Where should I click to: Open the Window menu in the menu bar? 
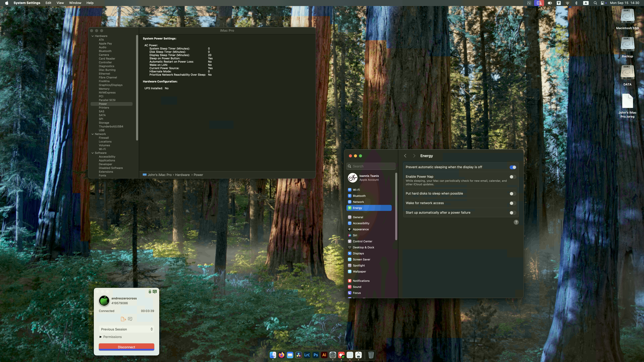pyautogui.click(x=75, y=3)
